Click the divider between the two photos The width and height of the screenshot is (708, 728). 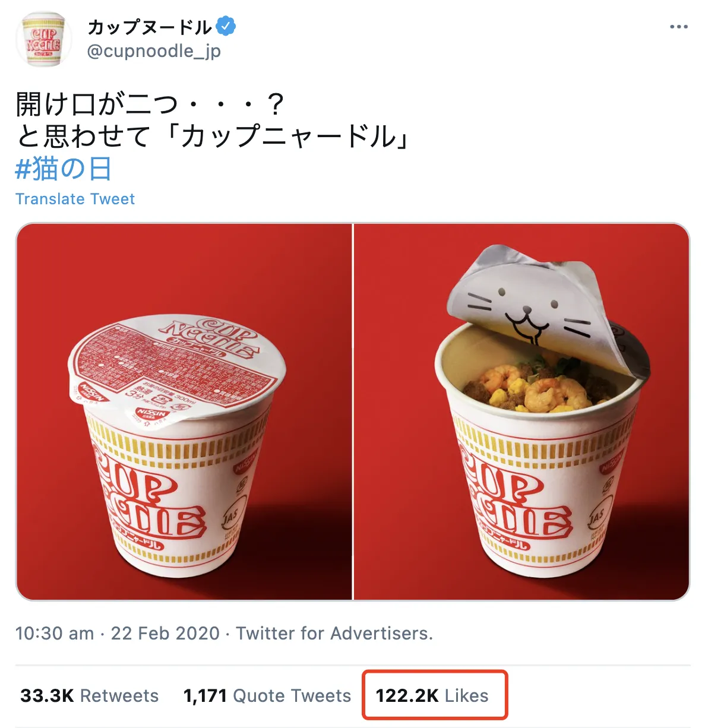pos(353,412)
